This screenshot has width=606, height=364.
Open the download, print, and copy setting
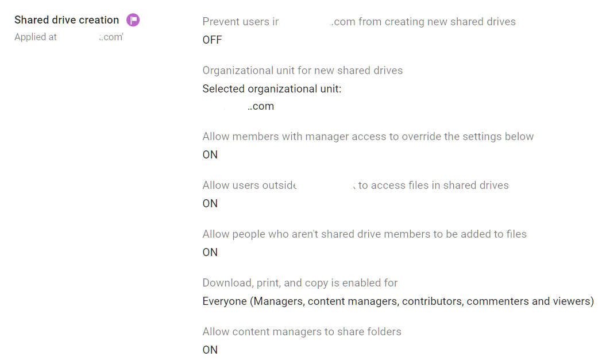[x=299, y=282]
